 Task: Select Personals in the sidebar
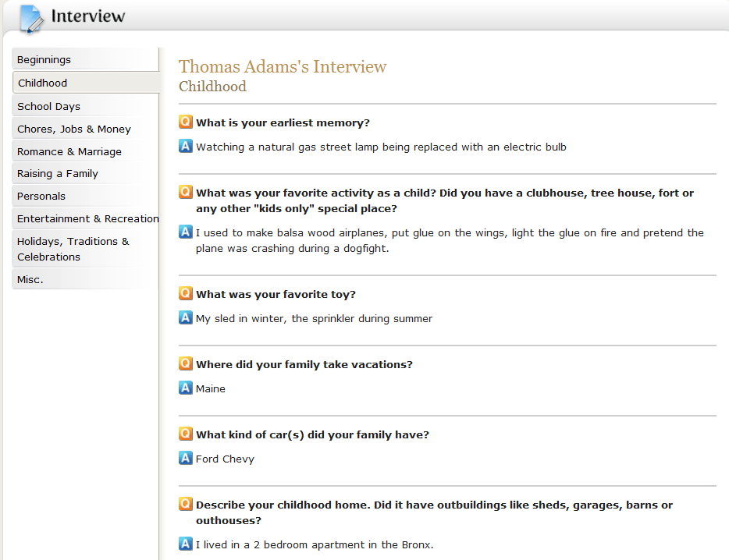[x=41, y=196]
